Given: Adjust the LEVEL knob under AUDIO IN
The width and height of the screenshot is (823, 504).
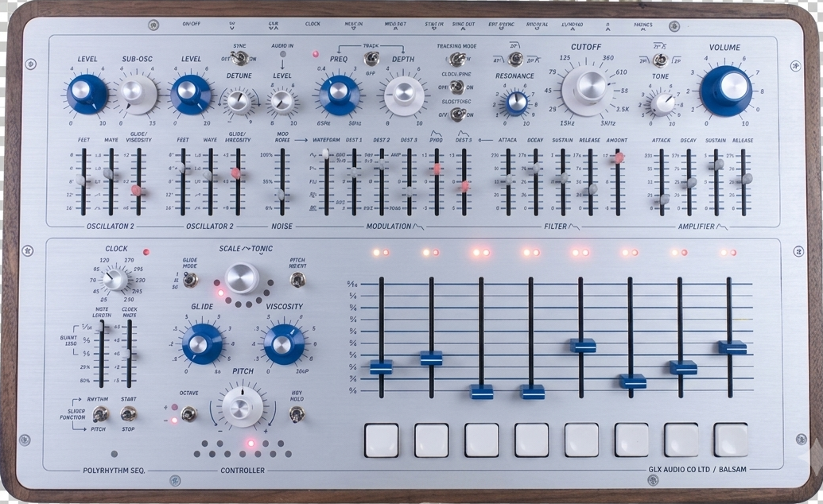Looking at the screenshot, I should tap(281, 102).
